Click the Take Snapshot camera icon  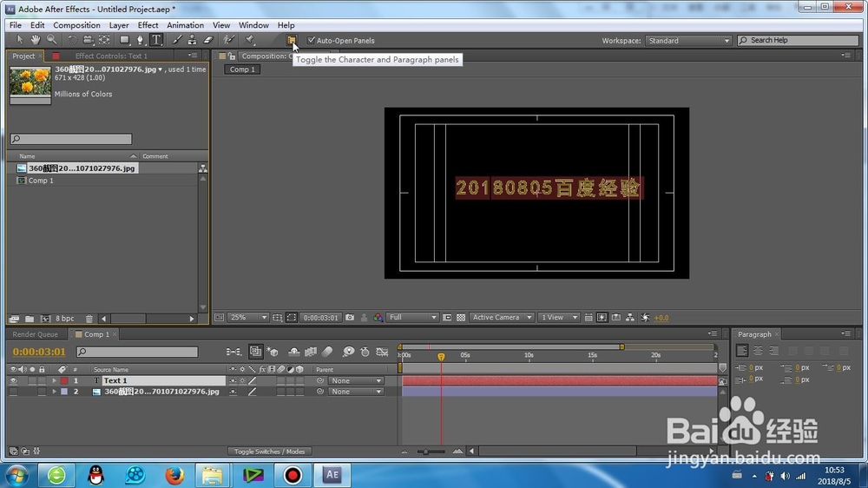click(350, 318)
